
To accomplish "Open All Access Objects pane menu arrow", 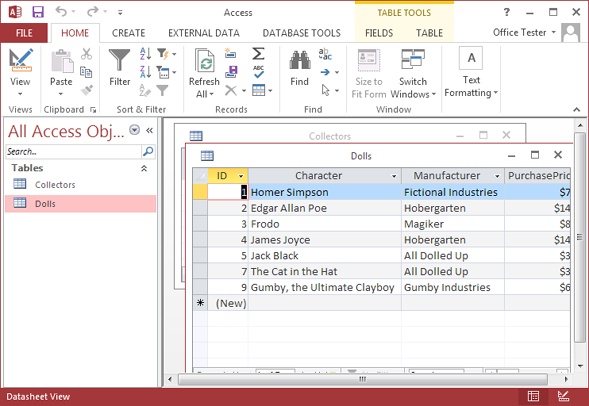I will tap(134, 130).
